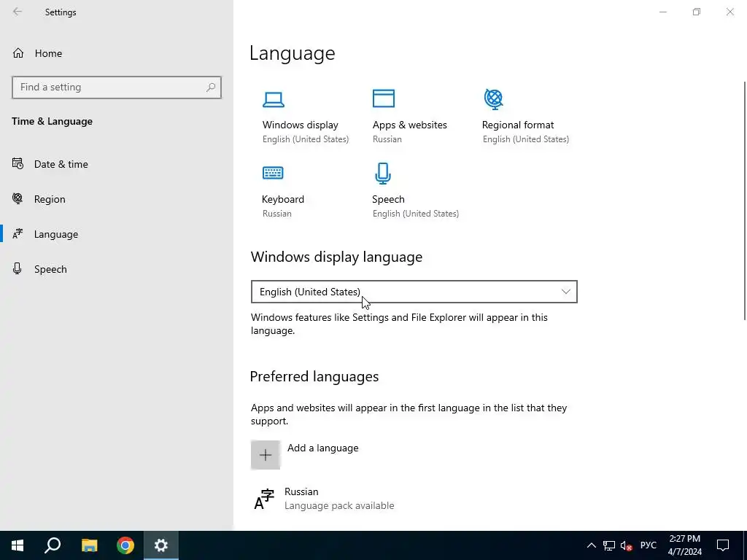The image size is (747, 560).
Task: Open taskbar Search
Action: pos(53,545)
